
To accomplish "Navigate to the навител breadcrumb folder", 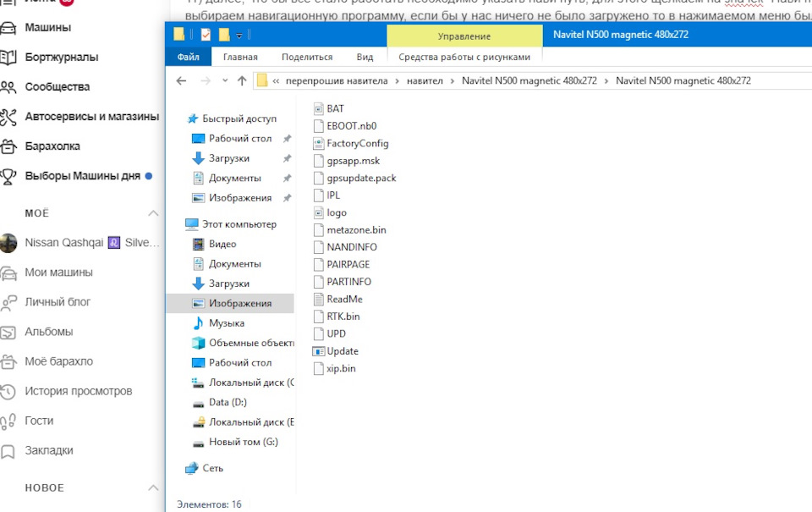I will 425,81.
